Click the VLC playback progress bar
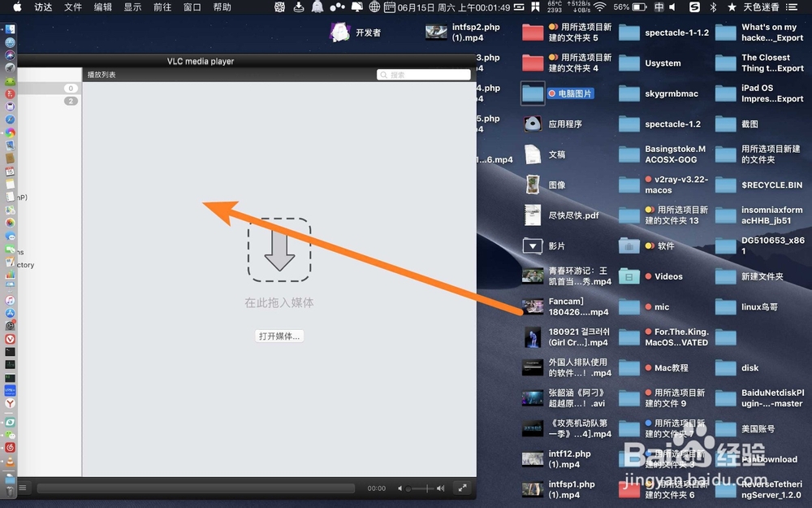 [196, 488]
